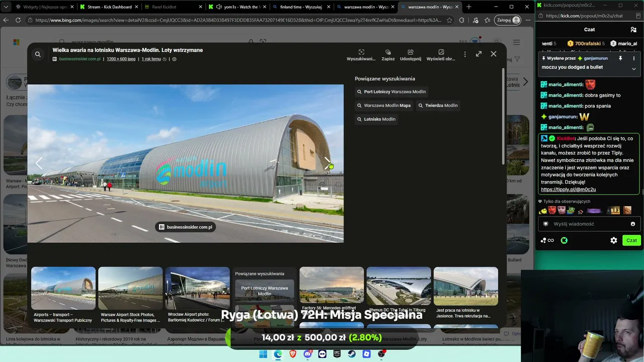Switch to the 'finland time - Wyszukaj' tab
The height and width of the screenshot is (362, 644).
[301, 7]
